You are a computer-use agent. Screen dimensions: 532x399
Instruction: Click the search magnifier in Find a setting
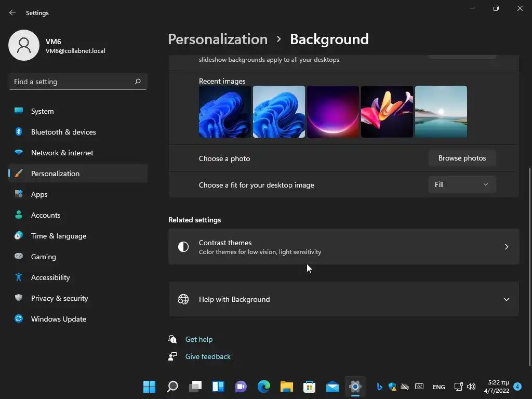(138, 82)
